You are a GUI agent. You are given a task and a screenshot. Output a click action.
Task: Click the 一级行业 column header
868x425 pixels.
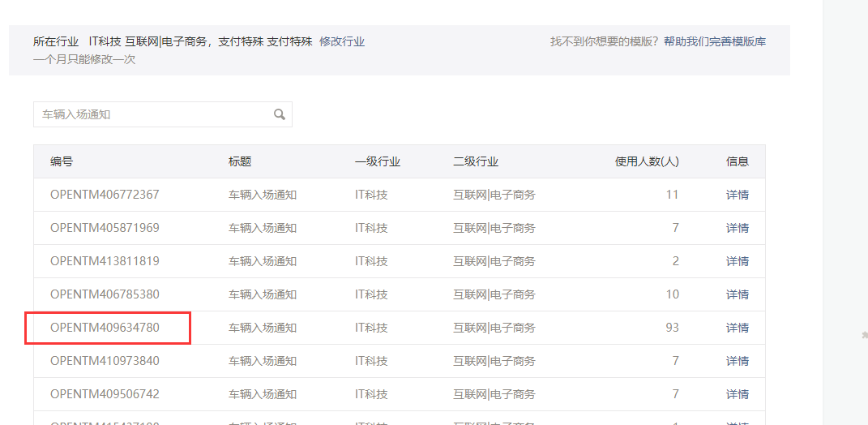pyautogui.click(x=378, y=161)
